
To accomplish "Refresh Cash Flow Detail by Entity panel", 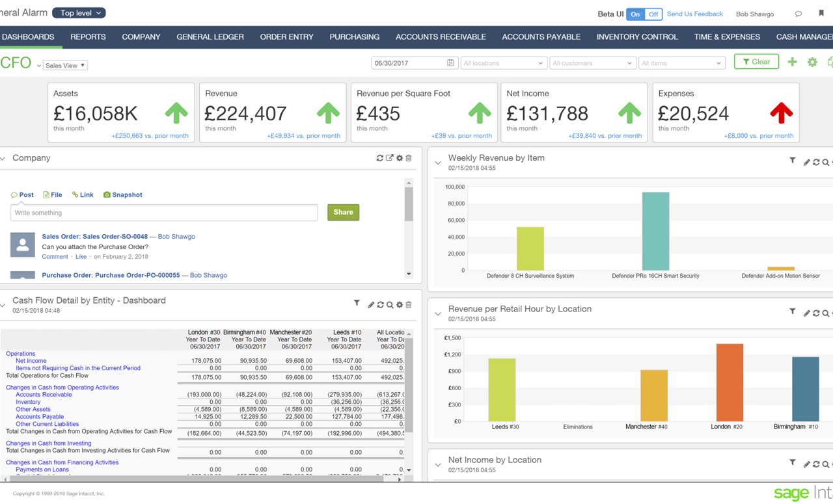I will [381, 305].
